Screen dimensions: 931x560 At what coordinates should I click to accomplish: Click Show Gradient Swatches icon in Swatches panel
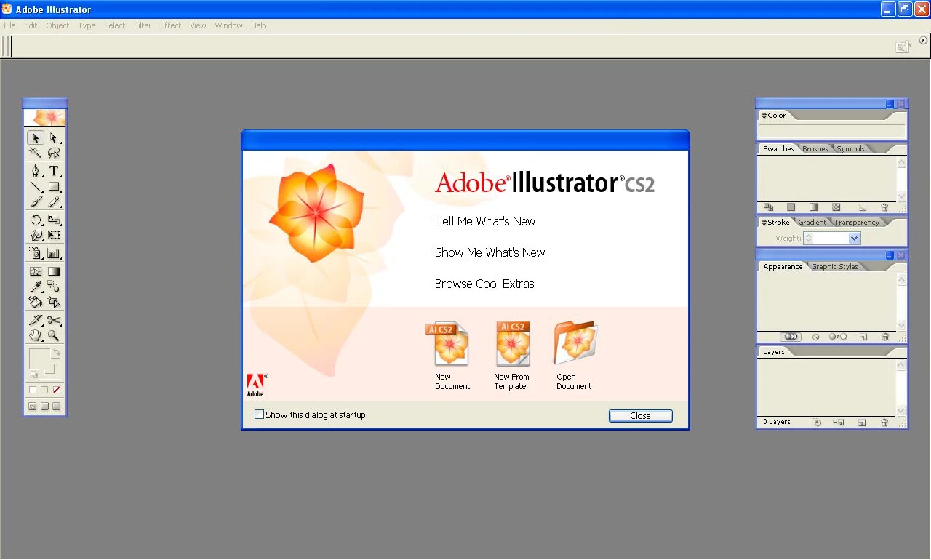click(x=814, y=207)
